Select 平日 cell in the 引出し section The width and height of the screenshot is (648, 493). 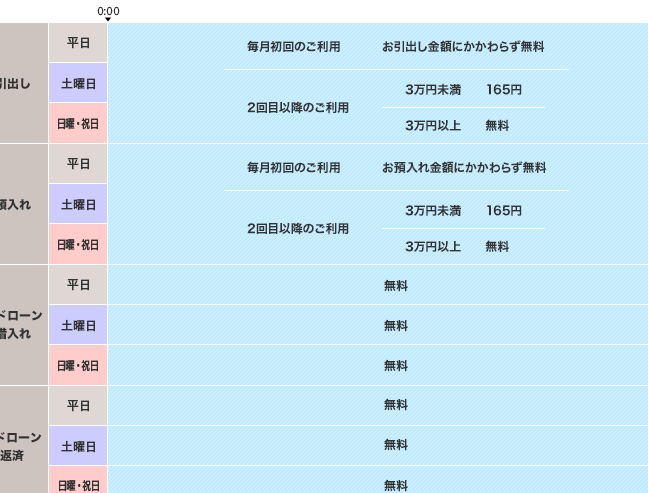coord(78,43)
